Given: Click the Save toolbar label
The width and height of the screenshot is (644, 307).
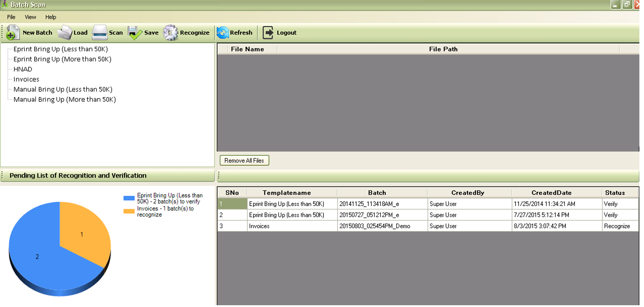Looking at the screenshot, I should click(x=151, y=33).
